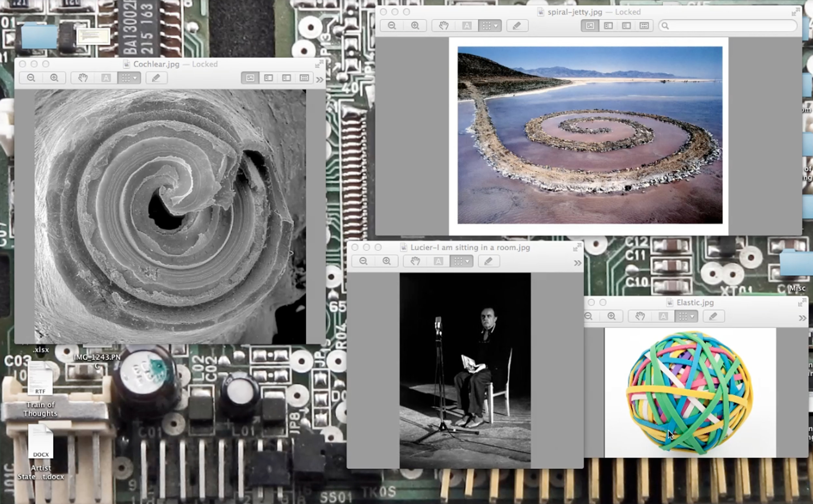The image size is (813, 504).
Task: Click the Locked label beside the spiral-jetty.jpg title
Action: click(628, 12)
